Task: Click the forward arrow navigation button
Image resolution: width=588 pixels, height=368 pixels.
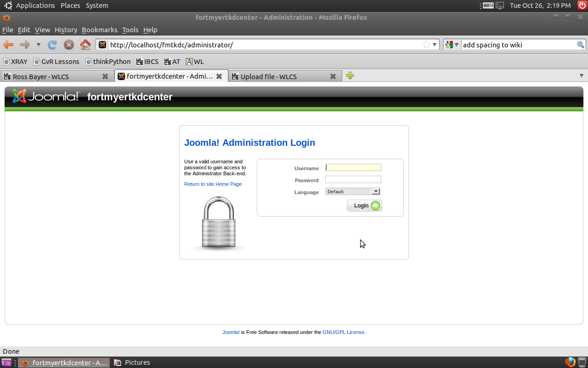Action: coord(24,45)
